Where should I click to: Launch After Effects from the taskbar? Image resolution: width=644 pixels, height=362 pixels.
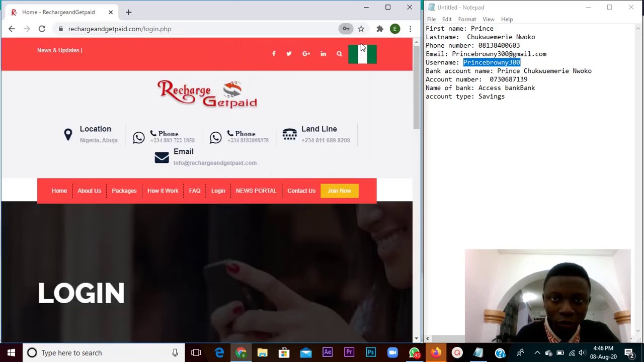(328, 352)
